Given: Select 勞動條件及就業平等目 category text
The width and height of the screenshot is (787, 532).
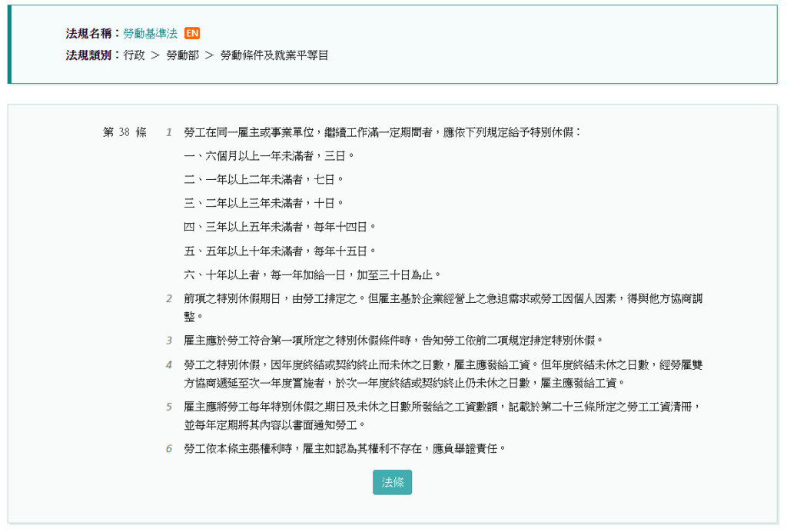Looking at the screenshot, I should pyautogui.click(x=274, y=55).
